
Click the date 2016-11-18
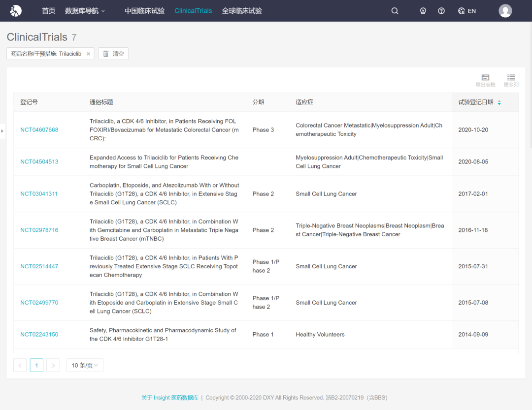473,230
